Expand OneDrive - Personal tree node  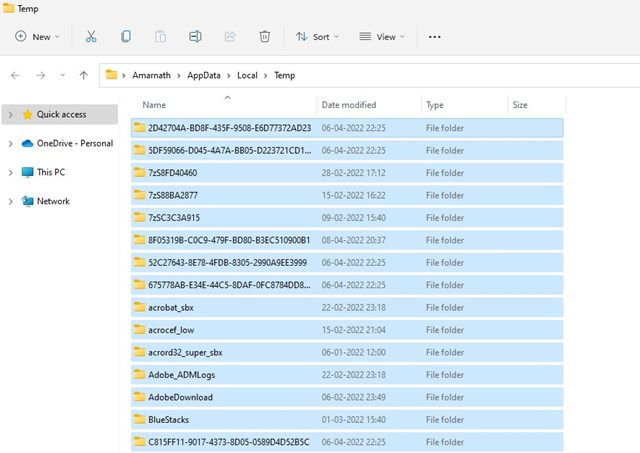[11, 144]
